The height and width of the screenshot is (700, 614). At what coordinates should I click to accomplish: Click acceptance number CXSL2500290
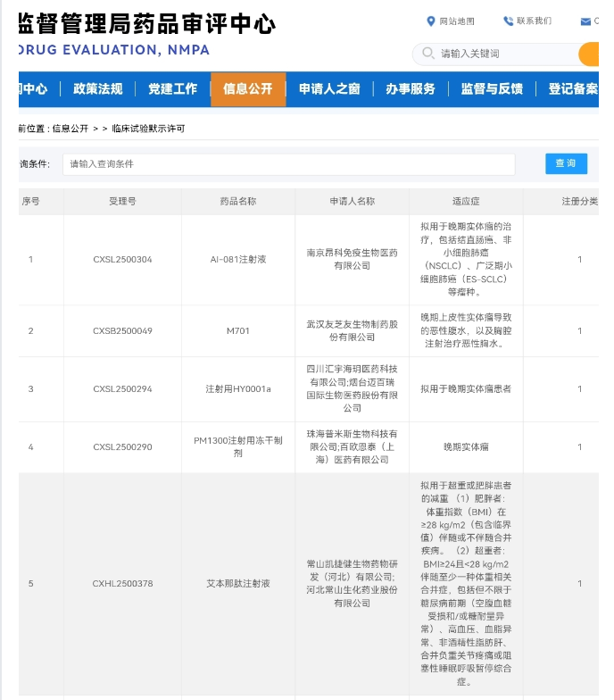pos(122,446)
